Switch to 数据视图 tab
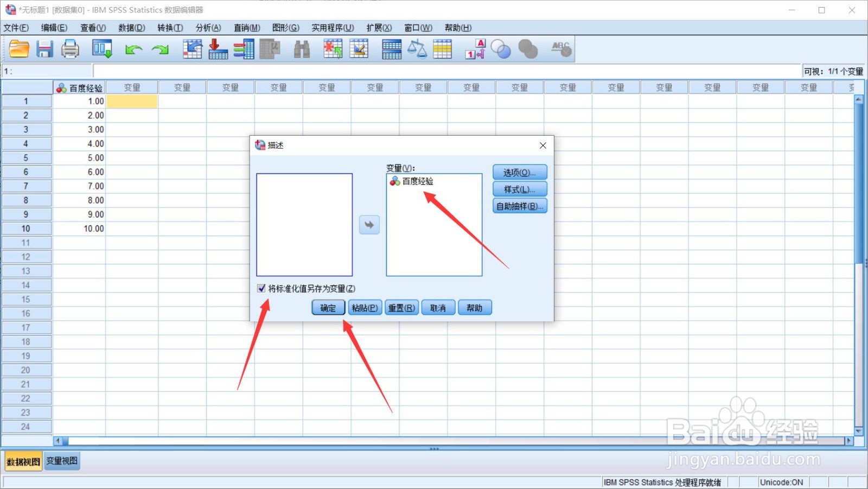This screenshot has height=489, width=868. (x=23, y=461)
